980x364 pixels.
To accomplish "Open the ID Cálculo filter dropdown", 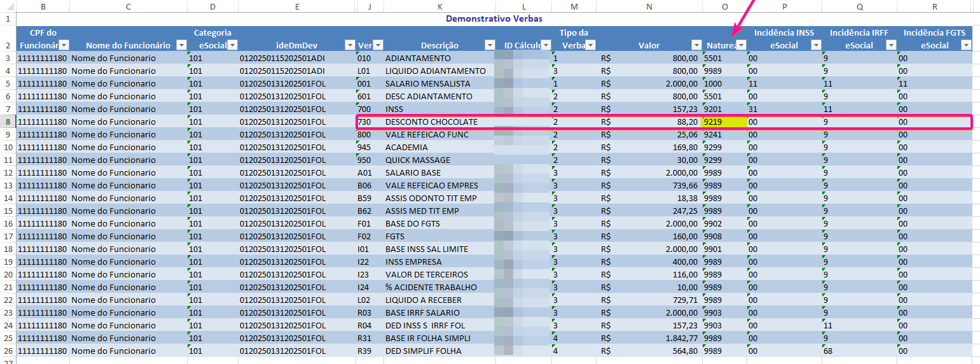I will (x=546, y=45).
